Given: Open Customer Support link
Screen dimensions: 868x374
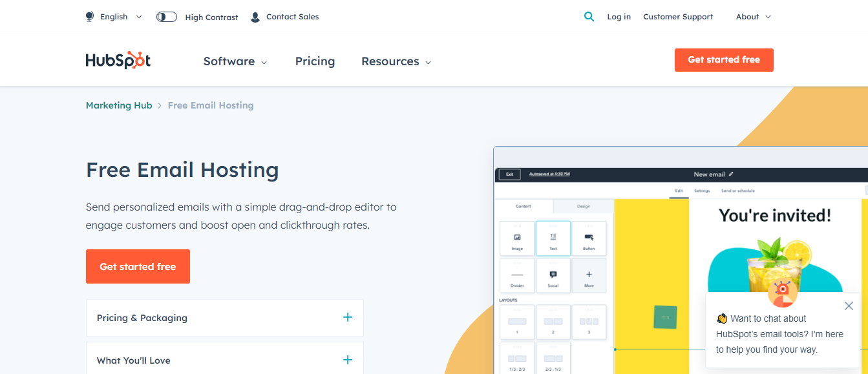Looking at the screenshot, I should [x=678, y=17].
